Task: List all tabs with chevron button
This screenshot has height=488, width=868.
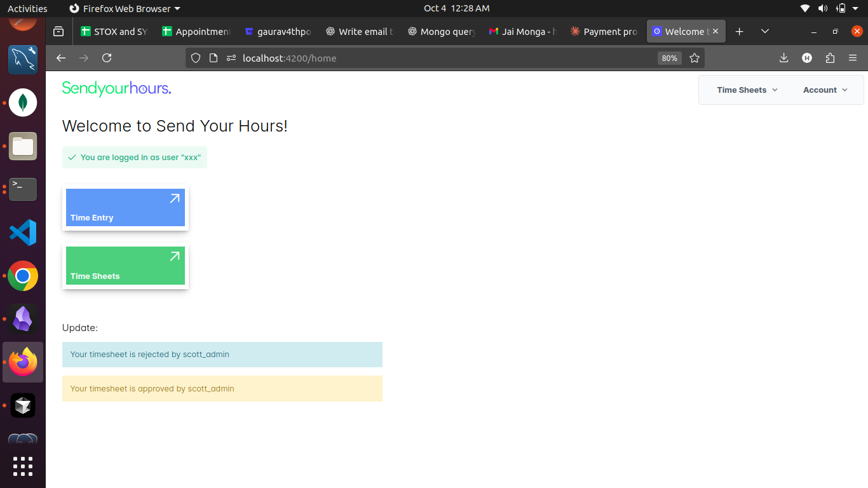Action: (765, 31)
